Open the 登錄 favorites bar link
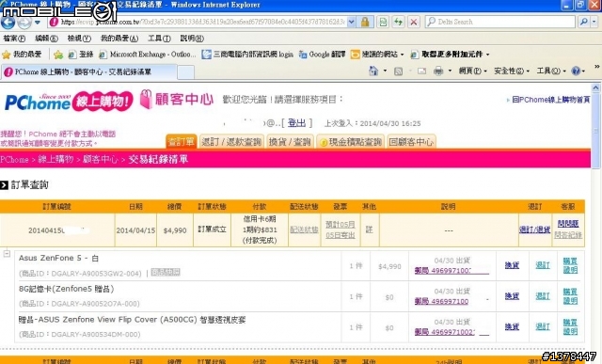The image size is (602, 364). [81, 55]
